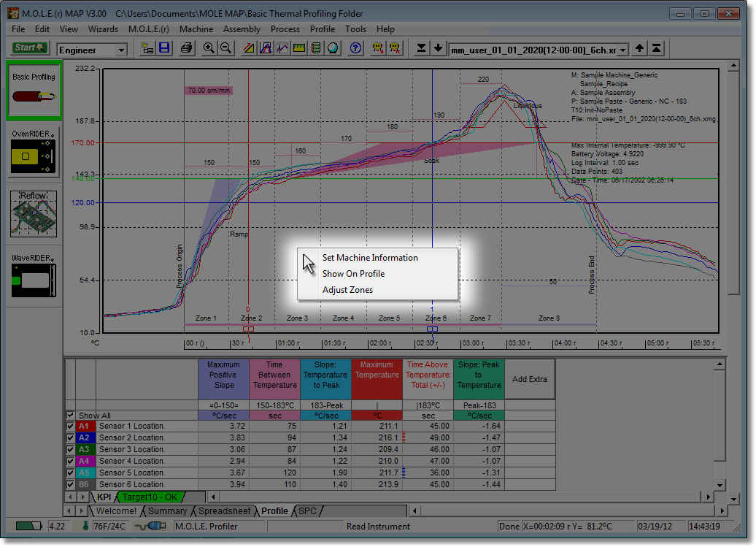The image size is (756, 547).
Task: Click the M.O.L.E. connection plug status icon
Action: point(150,526)
